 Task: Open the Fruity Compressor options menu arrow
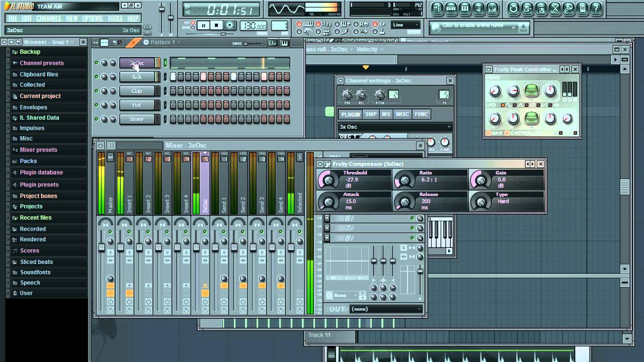point(320,164)
